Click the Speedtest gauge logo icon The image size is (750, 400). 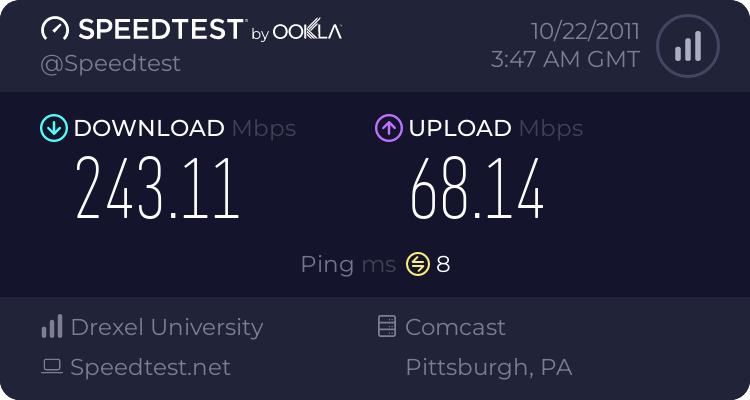[55, 29]
